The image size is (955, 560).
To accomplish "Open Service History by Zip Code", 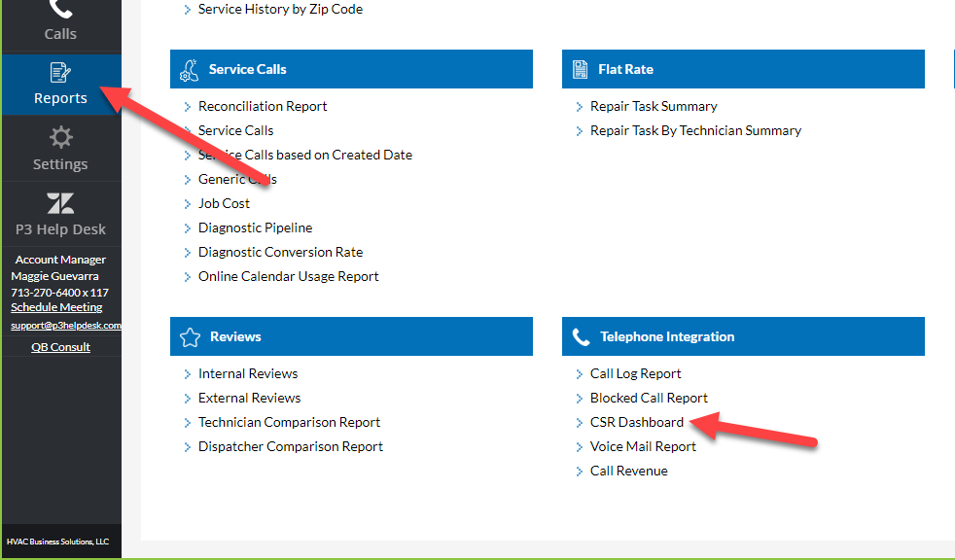I will 280,9.
